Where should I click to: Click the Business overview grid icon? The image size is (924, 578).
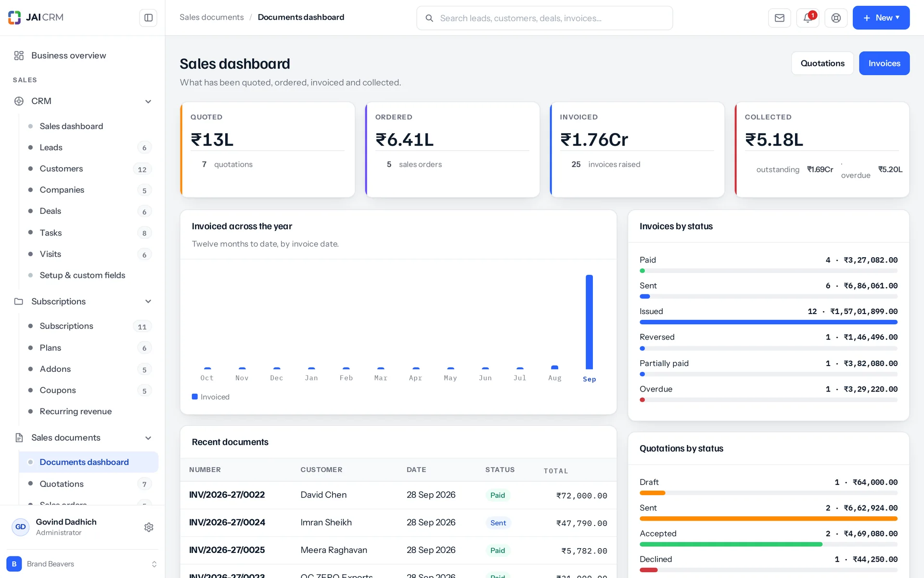coord(19,56)
